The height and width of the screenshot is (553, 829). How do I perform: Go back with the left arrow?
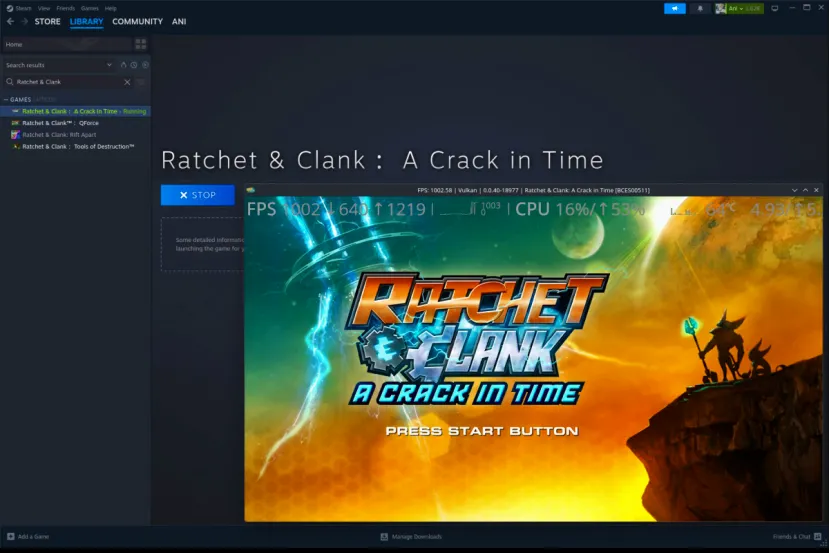click(11, 22)
